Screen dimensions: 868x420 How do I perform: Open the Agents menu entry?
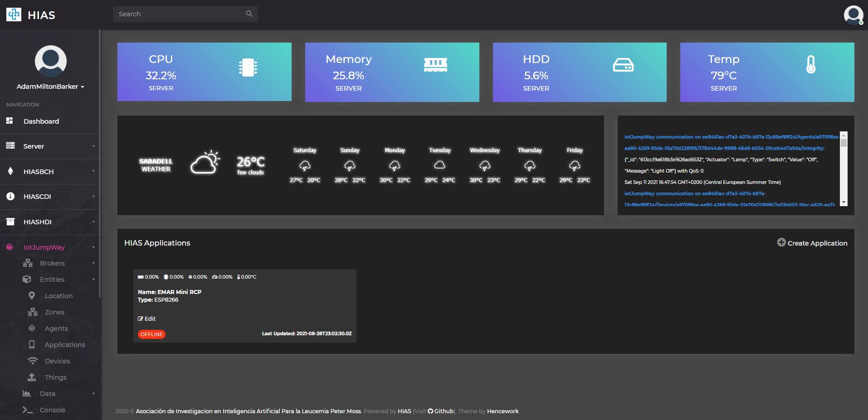click(x=56, y=328)
